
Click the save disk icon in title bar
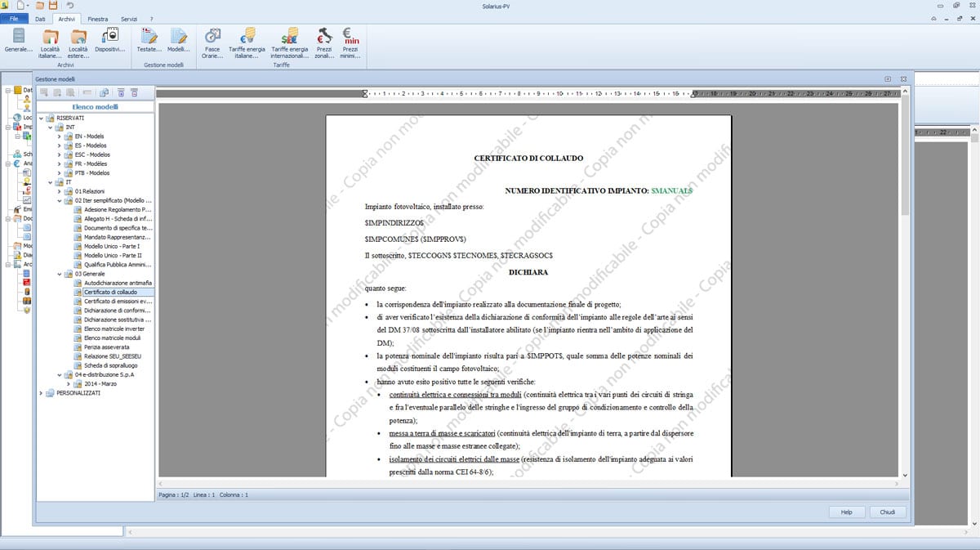(x=53, y=5)
